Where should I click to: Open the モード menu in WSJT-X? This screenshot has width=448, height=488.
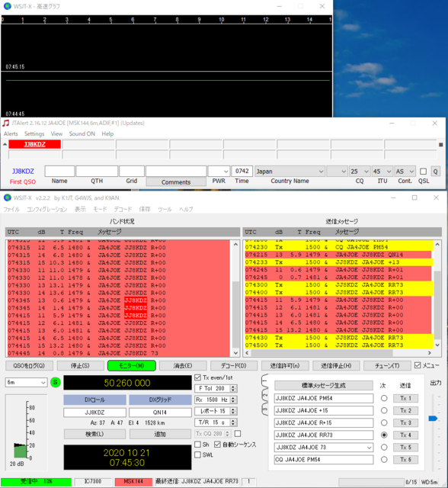[x=100, y=209]
